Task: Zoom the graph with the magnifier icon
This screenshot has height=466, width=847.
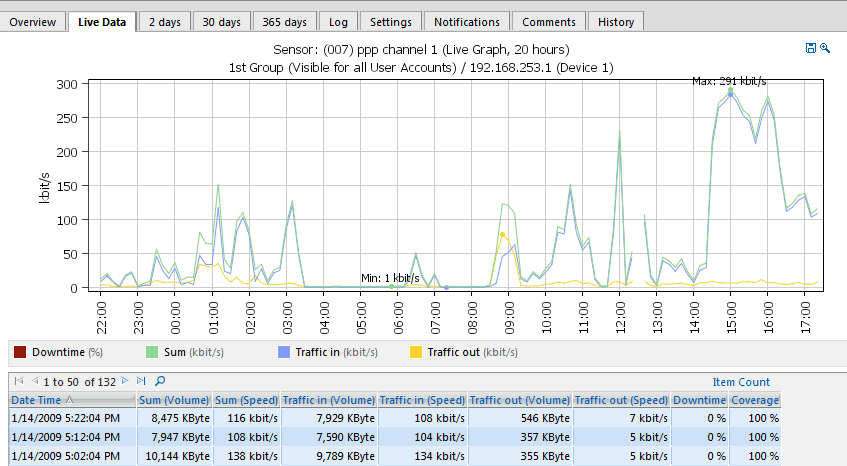Action: click(x=825, y=48)
